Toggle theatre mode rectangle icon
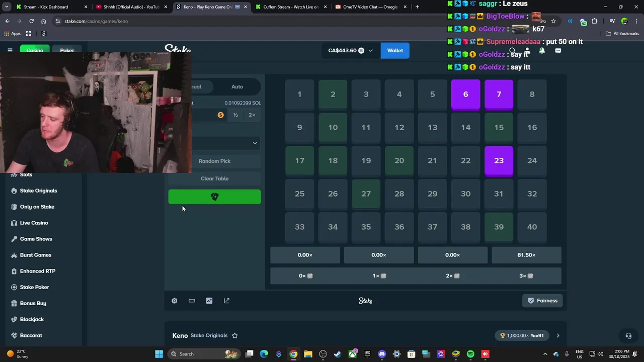The image size is (644, 362). [x=192, y=301]
